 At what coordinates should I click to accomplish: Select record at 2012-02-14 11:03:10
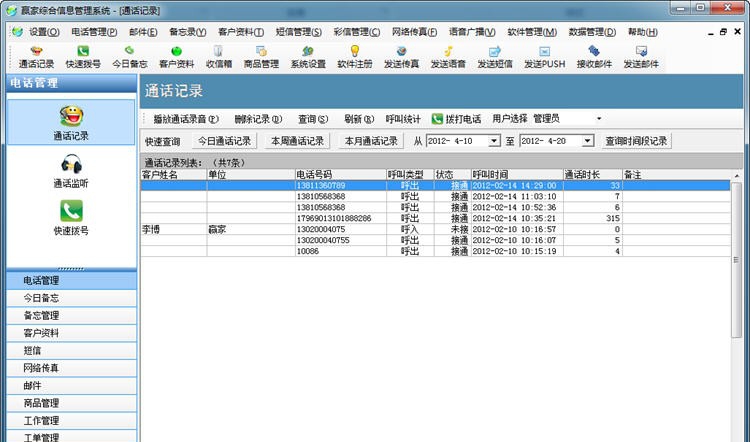(435, 196)
